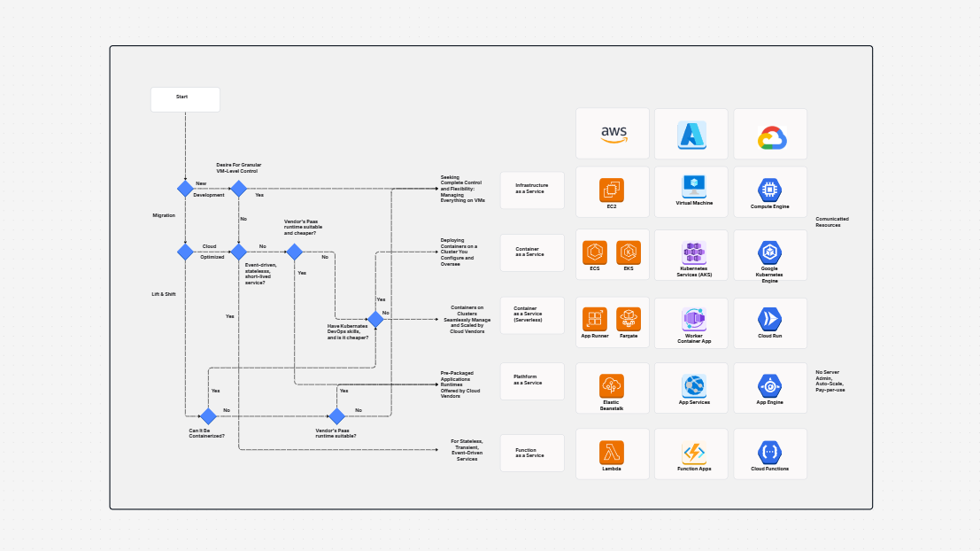Select the EKS icon
980x551 pixels.
629,252
